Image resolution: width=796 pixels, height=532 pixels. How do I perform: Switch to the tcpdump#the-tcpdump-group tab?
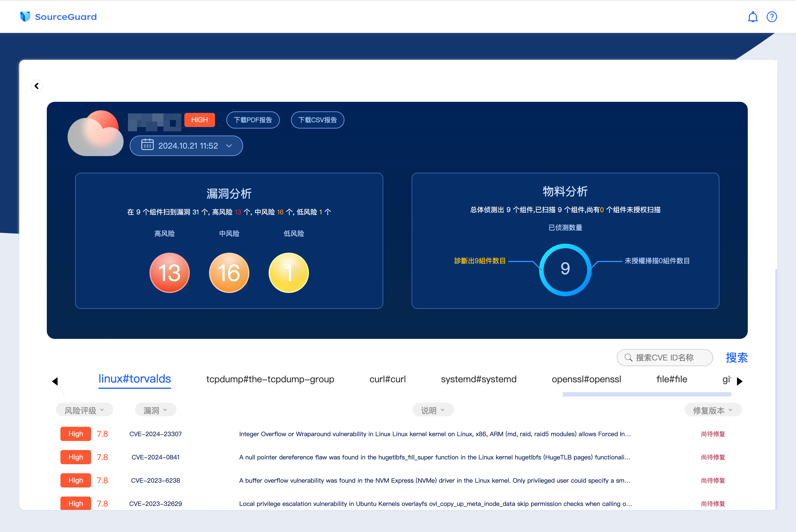tap(270, 379)
